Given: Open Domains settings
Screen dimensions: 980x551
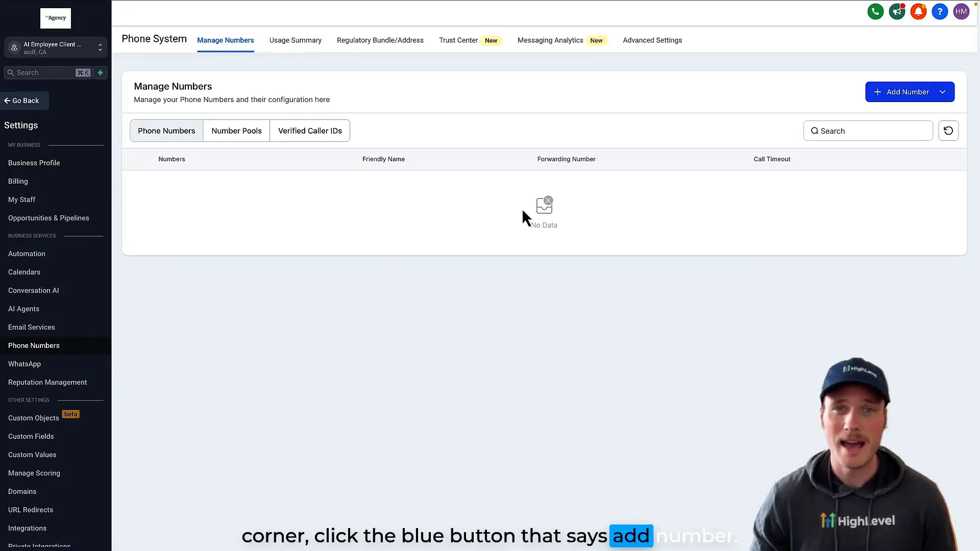Looking at the screenshot, I should coord(22,491).
